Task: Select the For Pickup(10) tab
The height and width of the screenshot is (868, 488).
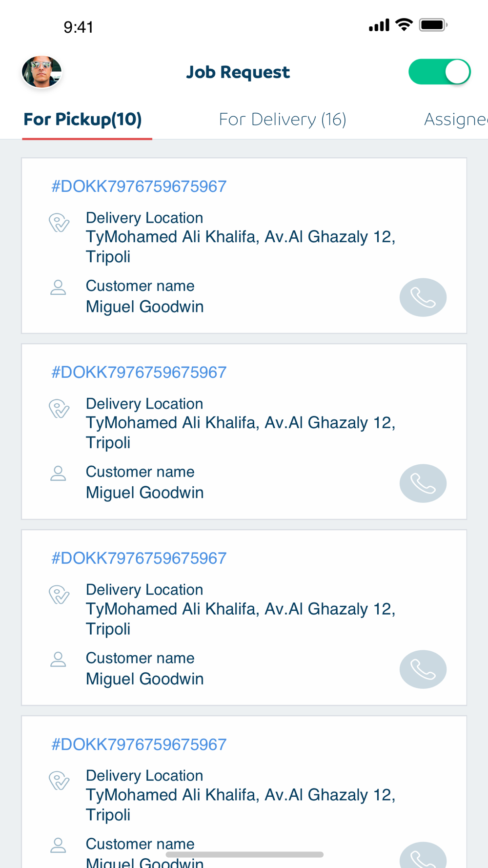Action: pyautogui.click(x=82, y=119)
